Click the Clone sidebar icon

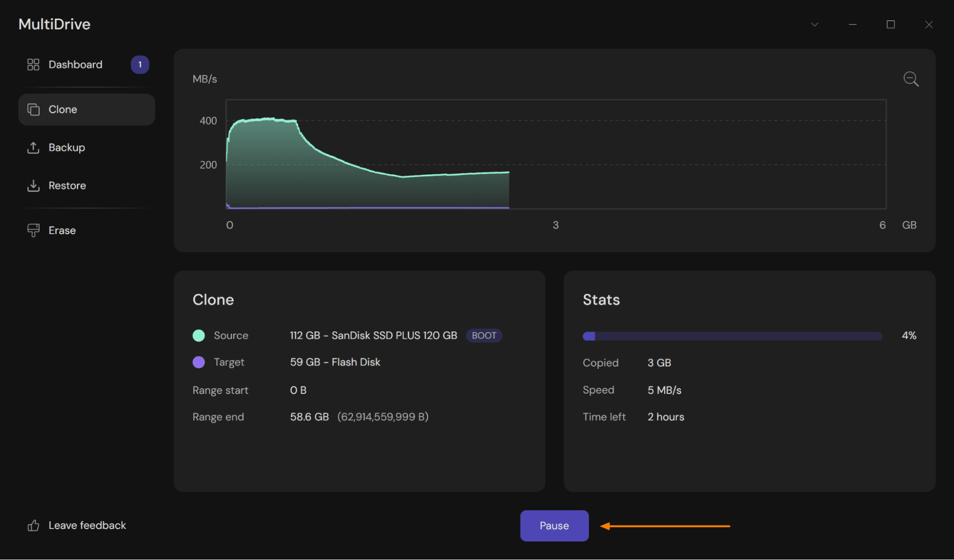[33, 110]
